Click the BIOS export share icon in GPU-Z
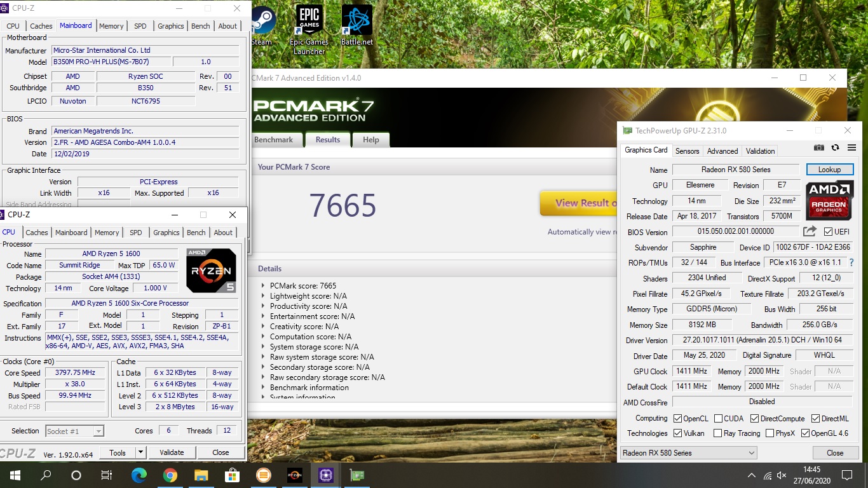The image size is (868, 488). (x=810, y=231)
